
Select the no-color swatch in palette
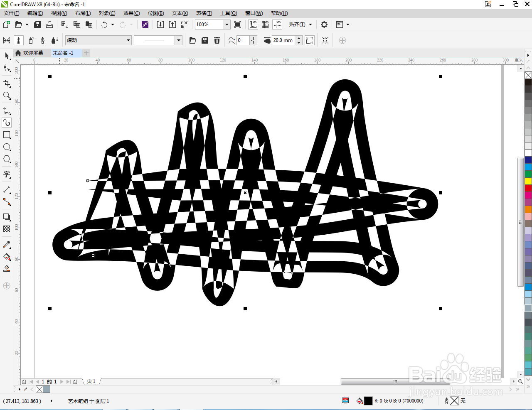pyautogui.click(x=528, y=75)
